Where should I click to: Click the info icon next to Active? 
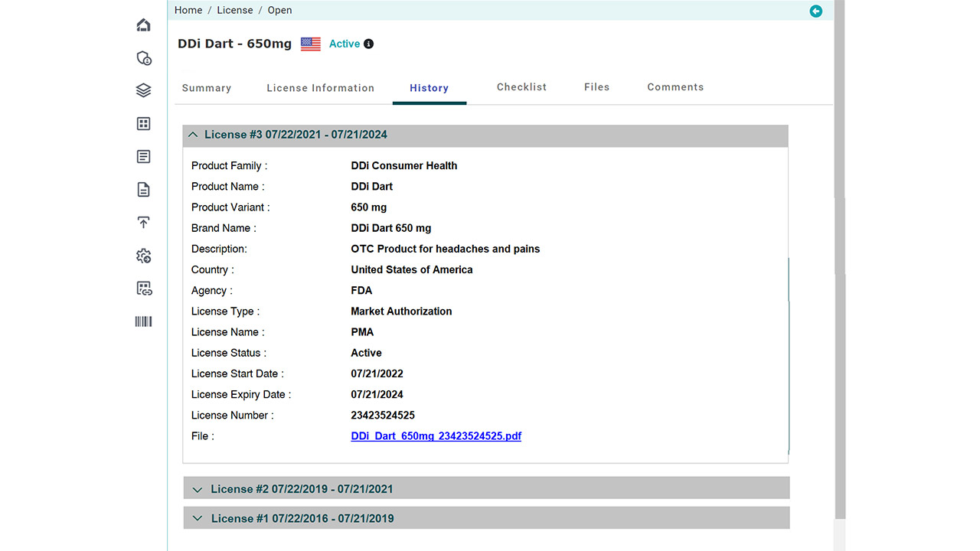[368, 44]
